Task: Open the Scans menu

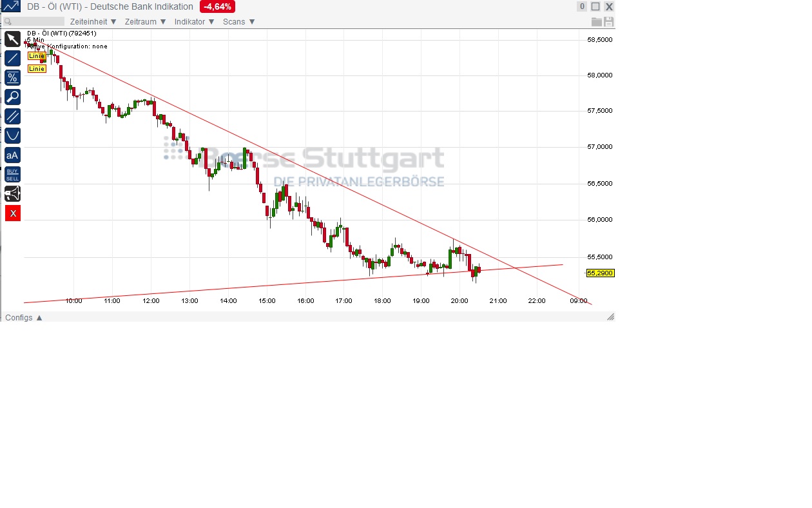Action: 237,21
